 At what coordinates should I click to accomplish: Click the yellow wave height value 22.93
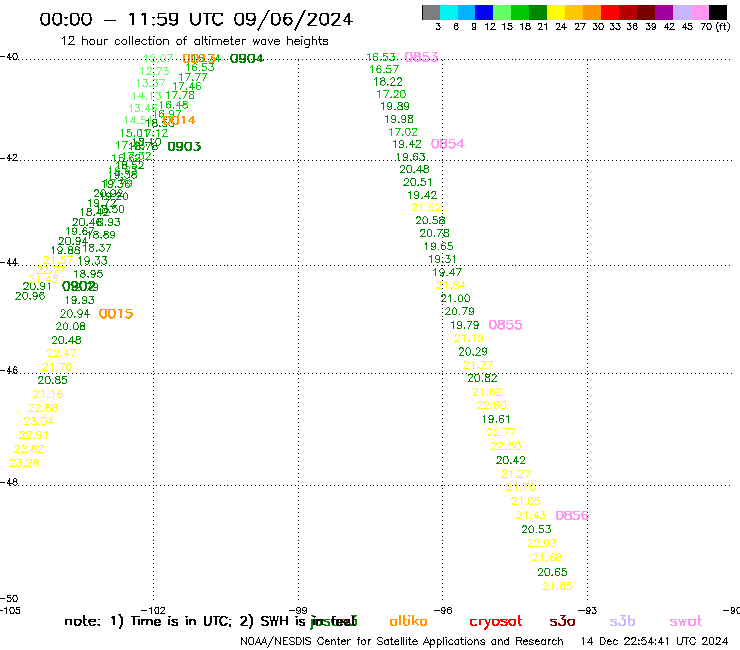tap(542, 543)
